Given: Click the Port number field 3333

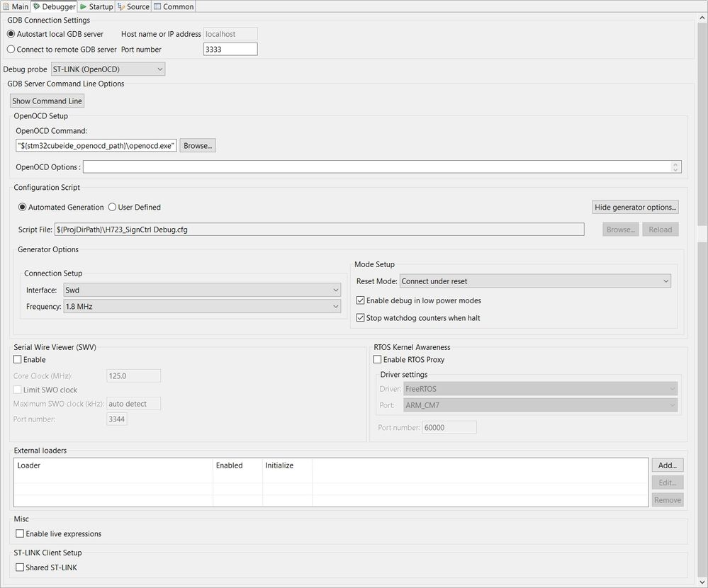Looking at the screenshot, I should [x=230, y=49].
